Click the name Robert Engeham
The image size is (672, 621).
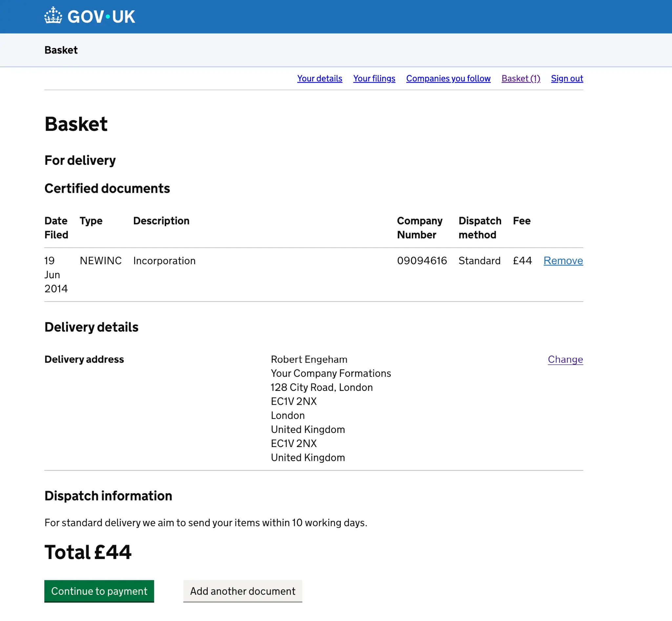click(x=309, y=359)
